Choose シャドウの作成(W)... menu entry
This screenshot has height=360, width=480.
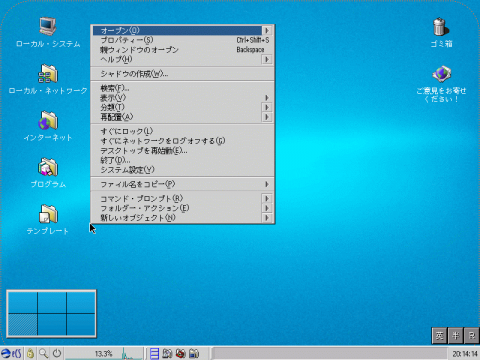point(182,74)
